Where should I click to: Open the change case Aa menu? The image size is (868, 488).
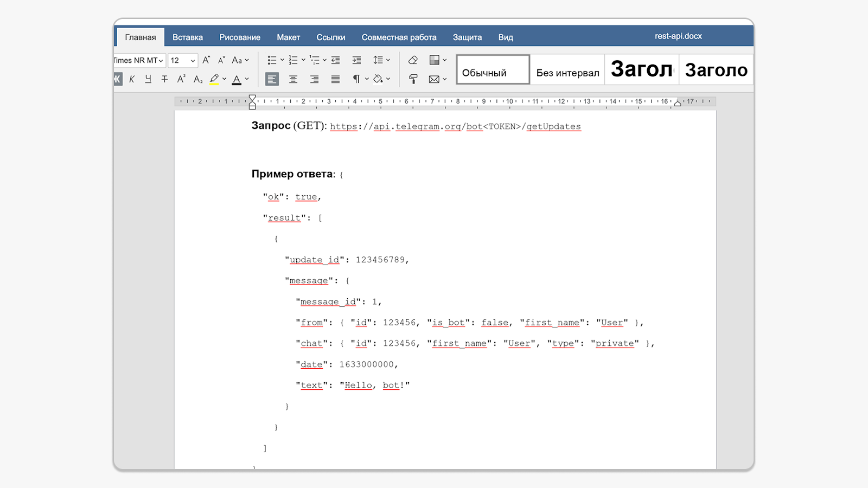click(x=240, y=60)
